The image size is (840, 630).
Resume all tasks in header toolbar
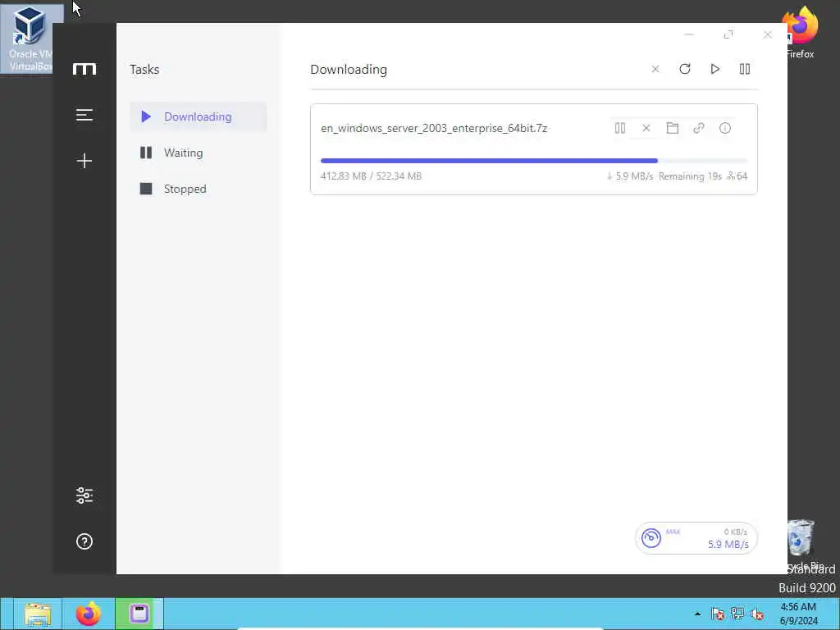point(714,69)
